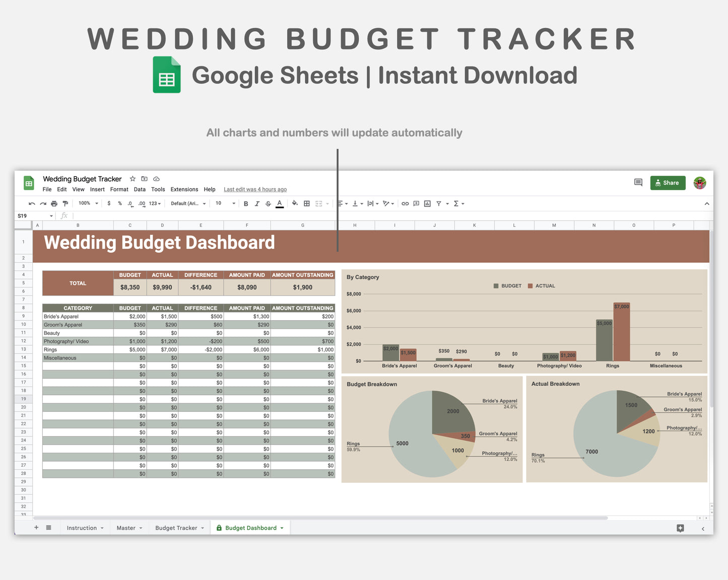Redo the last action
The width and height of the screenshot is (728, 580).
tap(42, 203)
